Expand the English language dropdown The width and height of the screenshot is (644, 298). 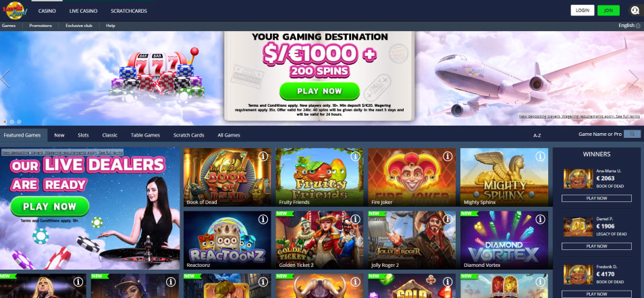click(629, 26)
